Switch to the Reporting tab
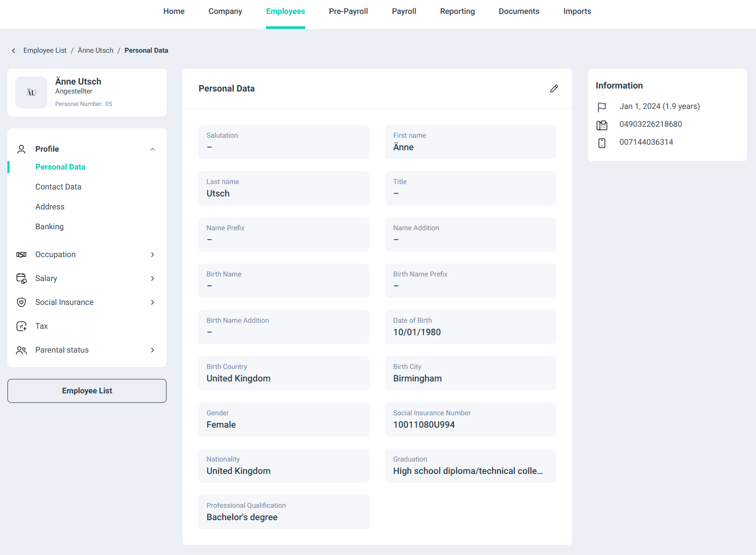The height and width of the screenshot is (555, 756). point(457,11)
